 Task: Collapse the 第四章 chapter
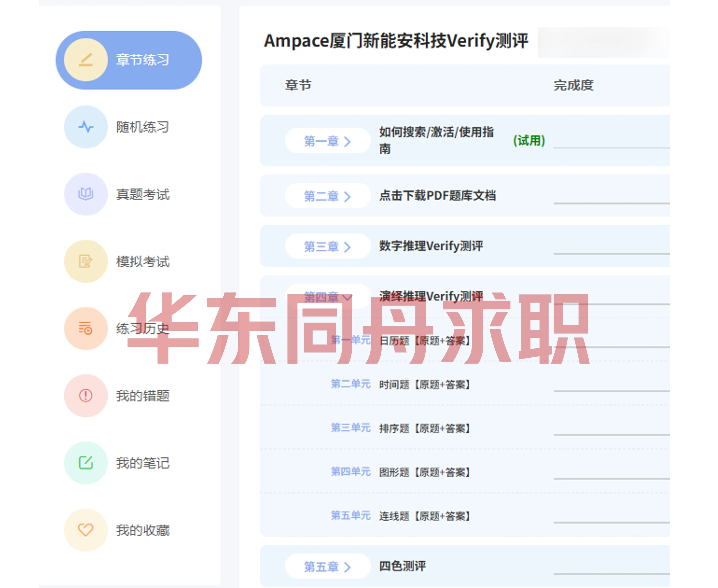tap(327, 297)
